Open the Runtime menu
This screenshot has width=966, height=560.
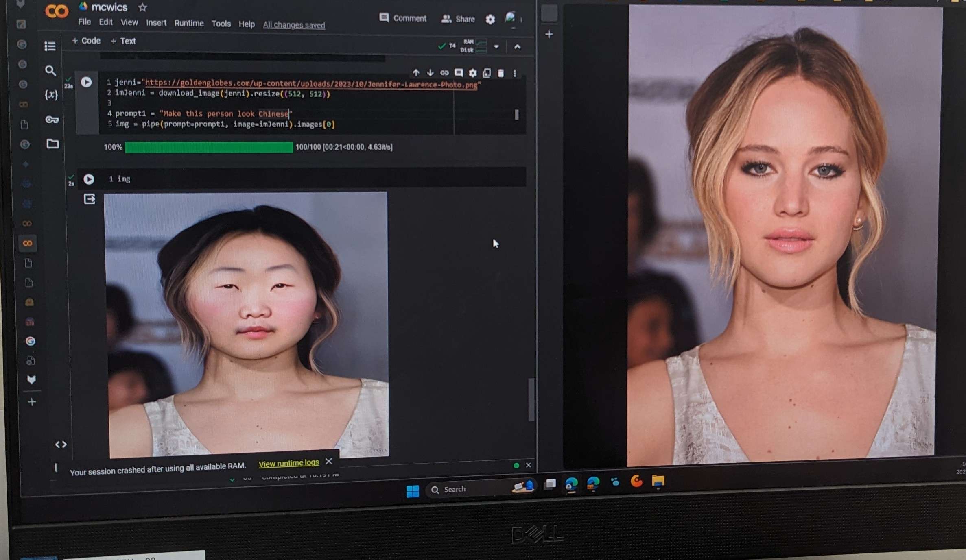pos(189,23)
